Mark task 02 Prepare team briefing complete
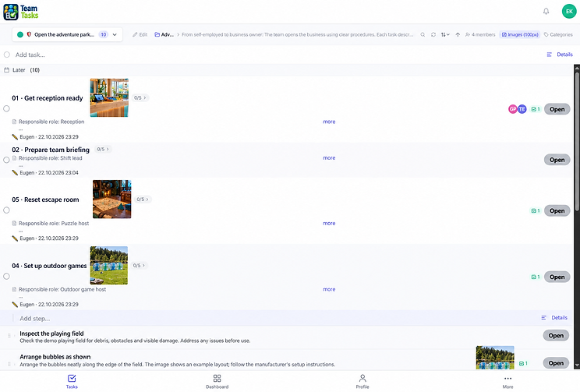The image size is (580, 392). tap(6, 160)
